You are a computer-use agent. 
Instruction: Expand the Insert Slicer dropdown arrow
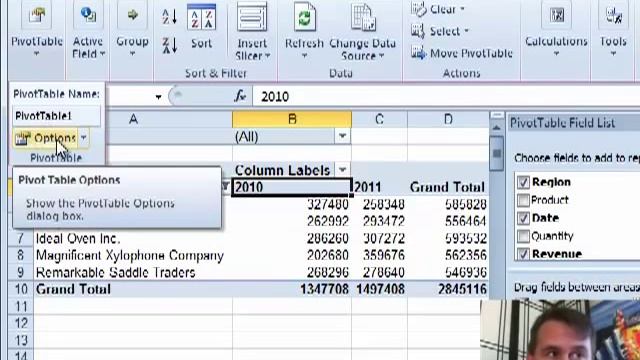pos(268,56)
